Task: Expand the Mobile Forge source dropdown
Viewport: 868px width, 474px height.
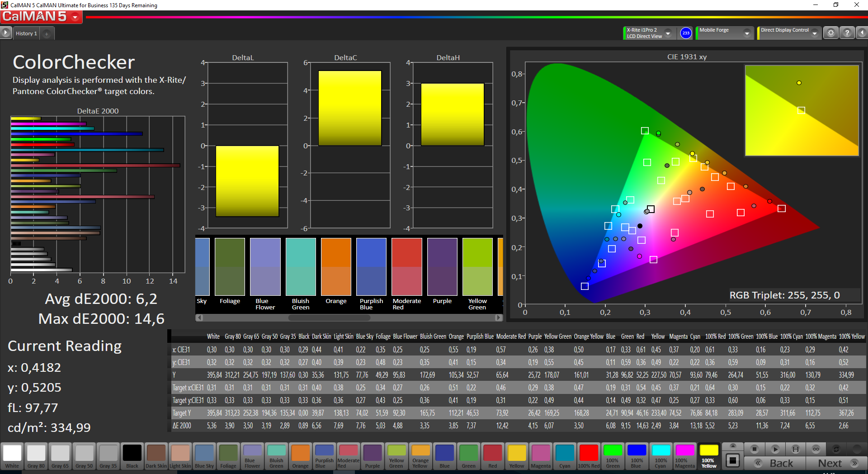Action: pyautogui.click(x=747, y=33)
